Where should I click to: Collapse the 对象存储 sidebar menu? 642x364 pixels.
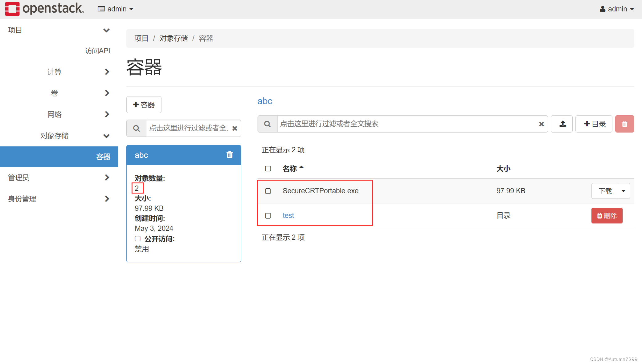pyautogui.click(x=59, y=136)
